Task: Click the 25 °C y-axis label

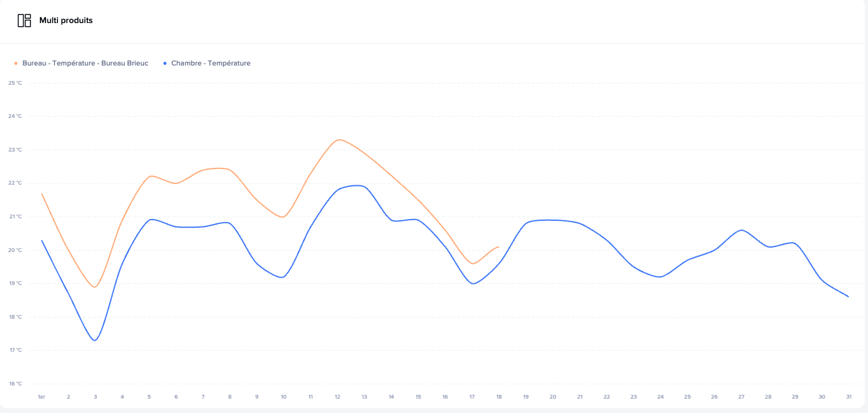Action: (x=15, y=82)
